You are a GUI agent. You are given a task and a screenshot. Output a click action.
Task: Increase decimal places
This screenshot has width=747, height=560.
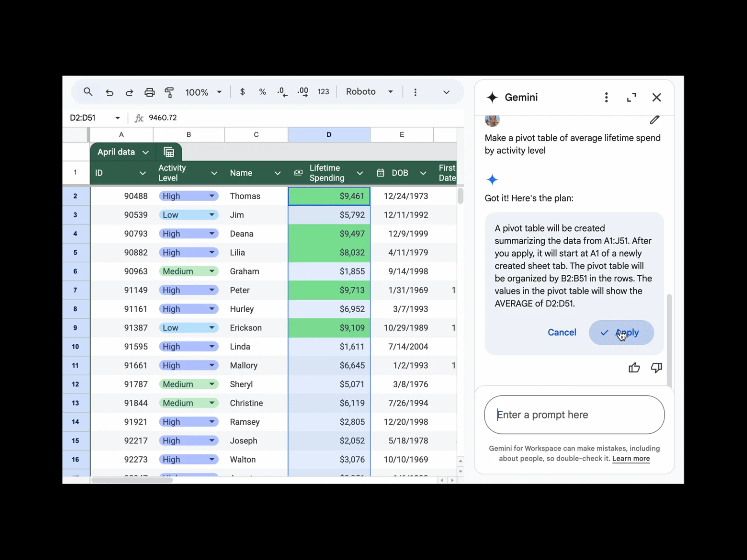point(303,92)
